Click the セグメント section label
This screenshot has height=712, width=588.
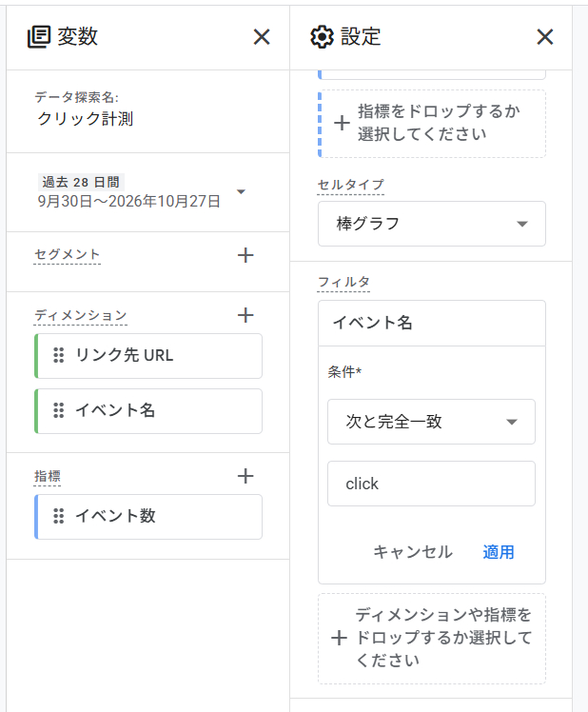(x=68, y=254)
